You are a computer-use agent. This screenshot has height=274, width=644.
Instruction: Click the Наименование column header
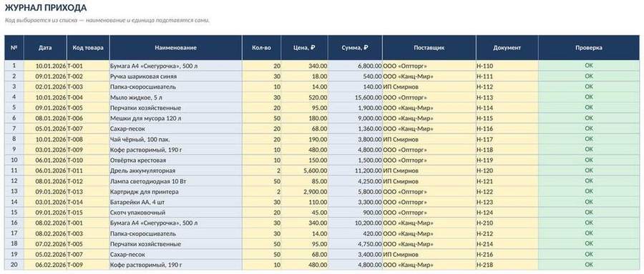click(176, 48)
